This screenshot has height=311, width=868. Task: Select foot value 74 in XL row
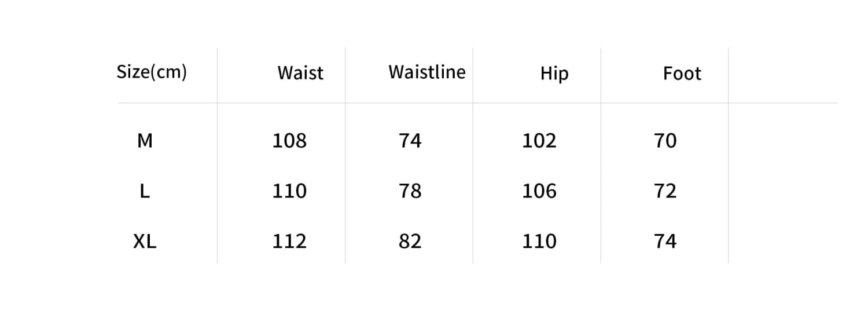point(665,241)
